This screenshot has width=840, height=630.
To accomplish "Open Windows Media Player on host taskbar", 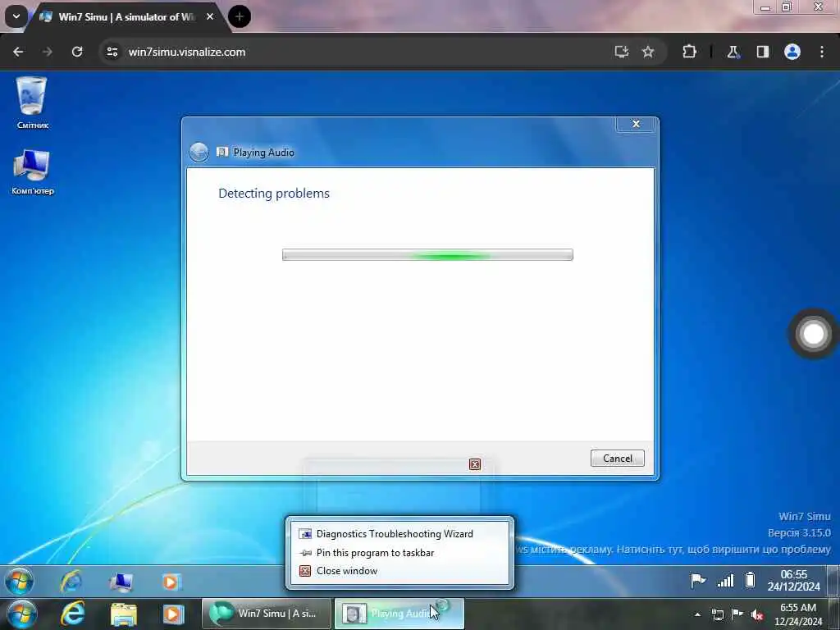I will 173,614.
